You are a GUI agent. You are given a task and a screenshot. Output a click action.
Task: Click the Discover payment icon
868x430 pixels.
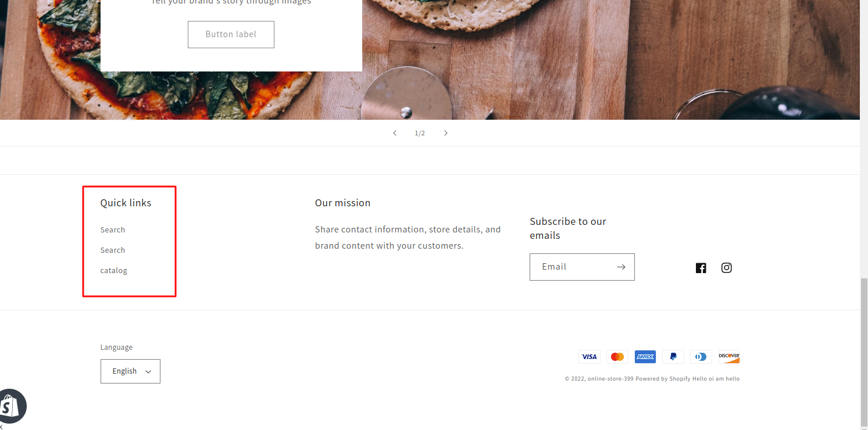[x=729, y=357]
